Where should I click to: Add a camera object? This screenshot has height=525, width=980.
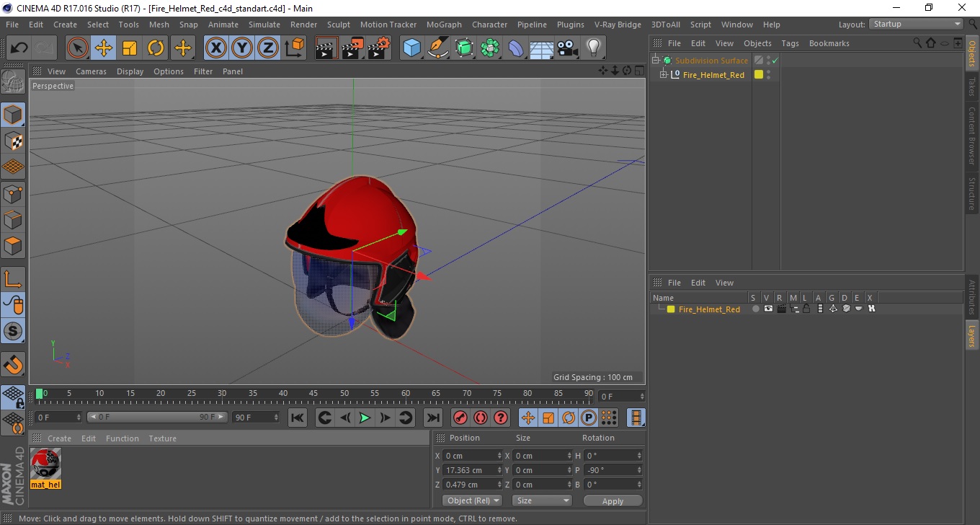coord(568,48)
